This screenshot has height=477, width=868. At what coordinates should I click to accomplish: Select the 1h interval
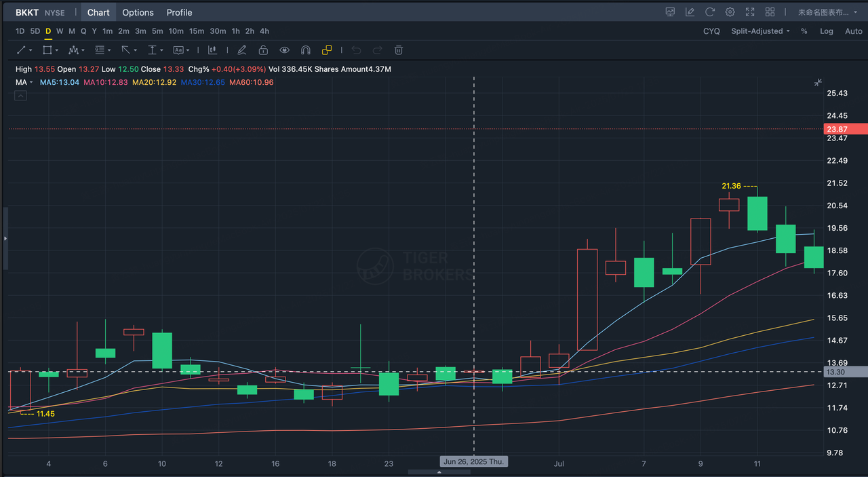(x=235, y=31)
